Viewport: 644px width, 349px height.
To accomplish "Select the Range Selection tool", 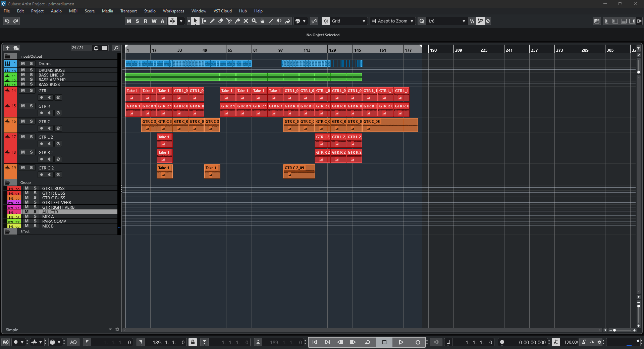I will point(204,21).
